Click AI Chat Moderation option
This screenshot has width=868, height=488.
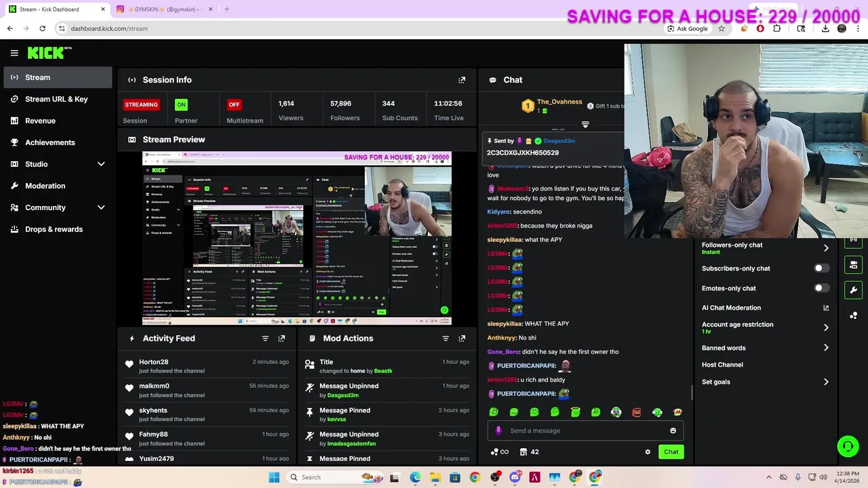pyautogui.click(x=731, y=308)
